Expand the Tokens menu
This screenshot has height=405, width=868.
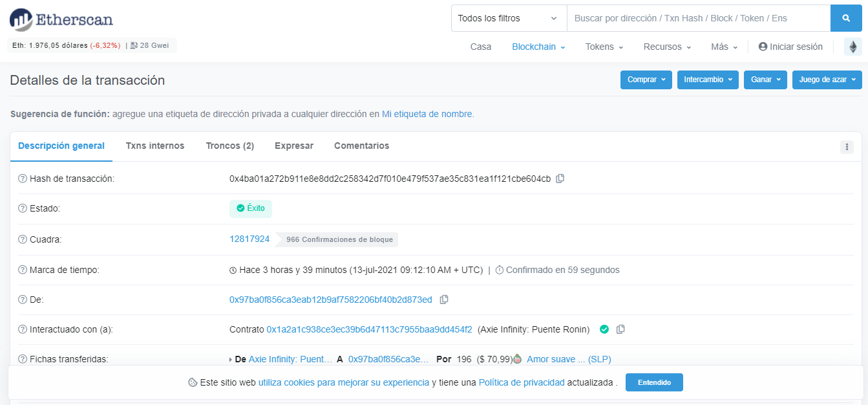[604, 47]
